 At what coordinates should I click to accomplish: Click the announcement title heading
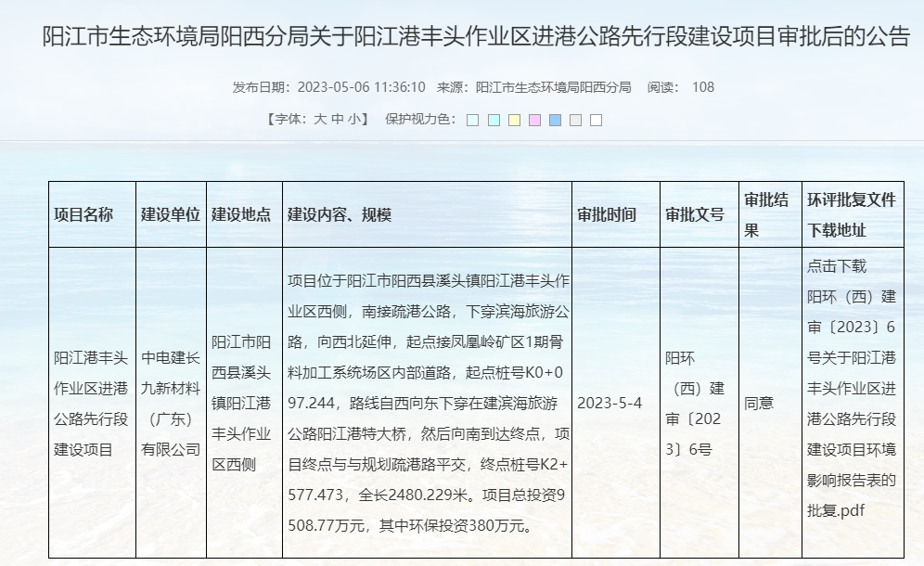[477, 37]
